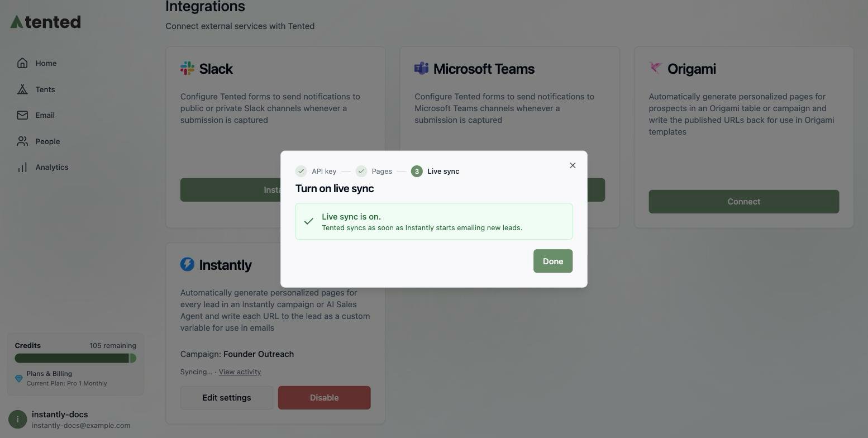Click the Analytics bar chart icon

(x=22, y=167)
